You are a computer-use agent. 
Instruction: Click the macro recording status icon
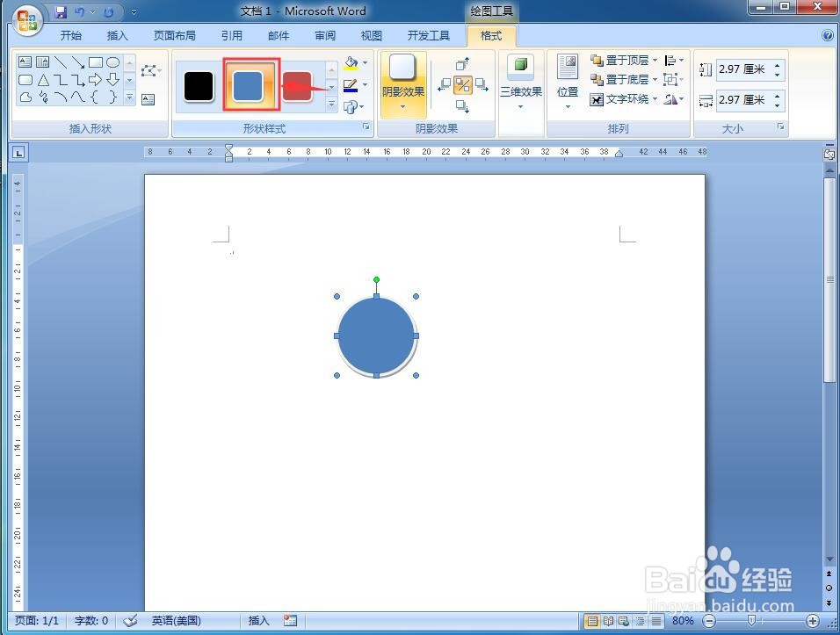click(x=290, y=621)
